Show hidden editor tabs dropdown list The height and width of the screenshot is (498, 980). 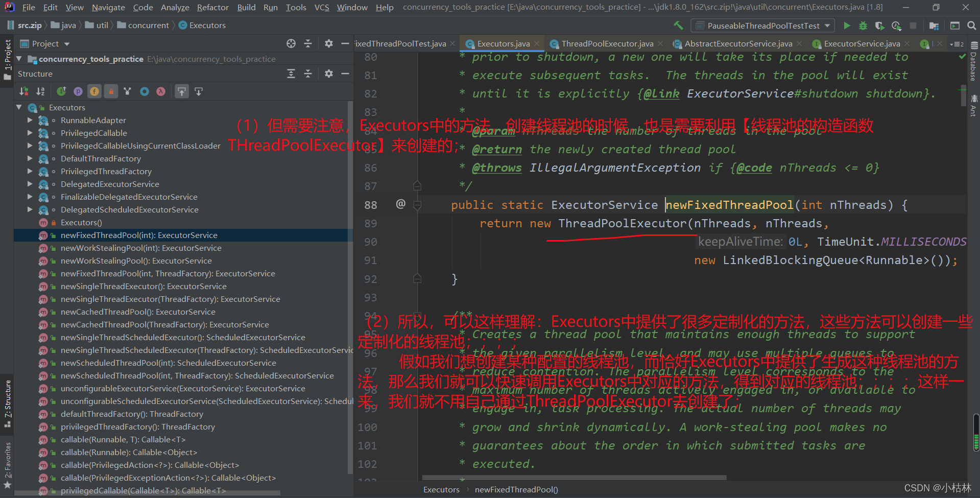click(x=957, y=44)
